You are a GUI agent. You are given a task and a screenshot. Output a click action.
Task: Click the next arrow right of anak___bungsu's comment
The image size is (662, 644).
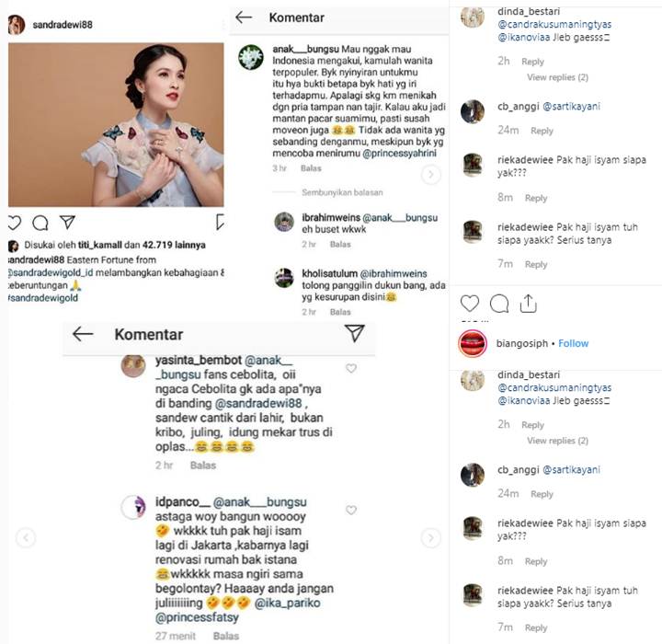[x=430, y=173]
